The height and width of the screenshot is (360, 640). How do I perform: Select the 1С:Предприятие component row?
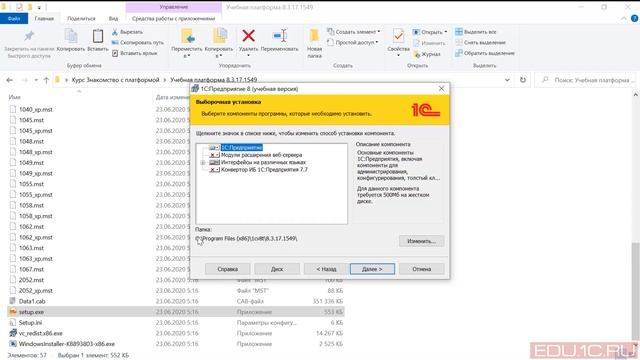[x=242, y=147]
